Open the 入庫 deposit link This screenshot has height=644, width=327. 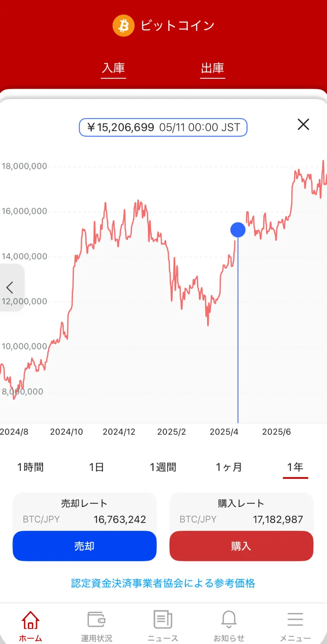(113, 68)
